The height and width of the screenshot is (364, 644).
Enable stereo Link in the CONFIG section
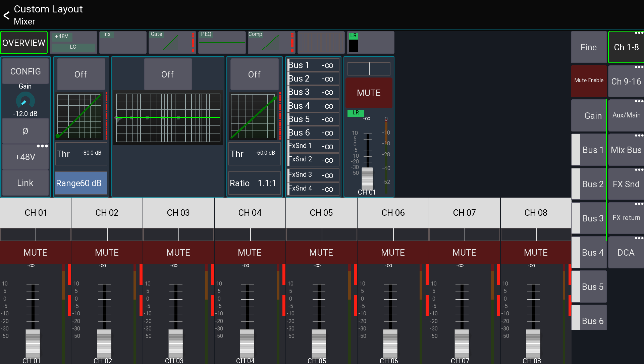click(25, 183)
